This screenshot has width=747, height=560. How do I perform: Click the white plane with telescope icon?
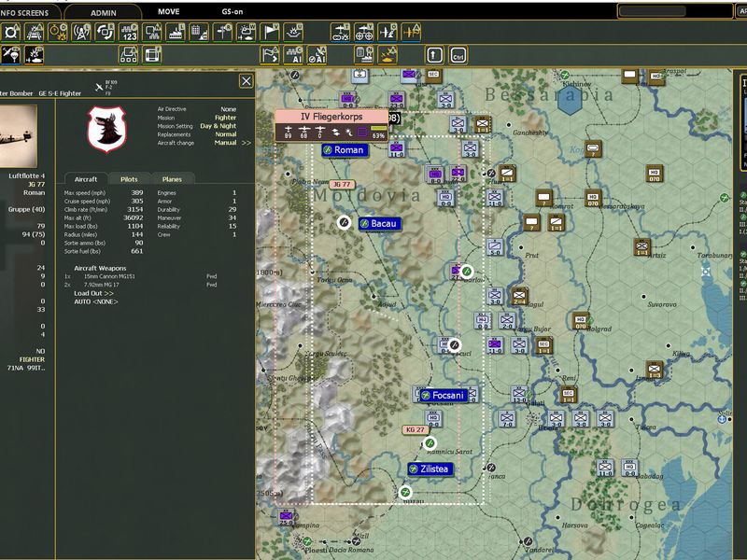pos(388,33)
